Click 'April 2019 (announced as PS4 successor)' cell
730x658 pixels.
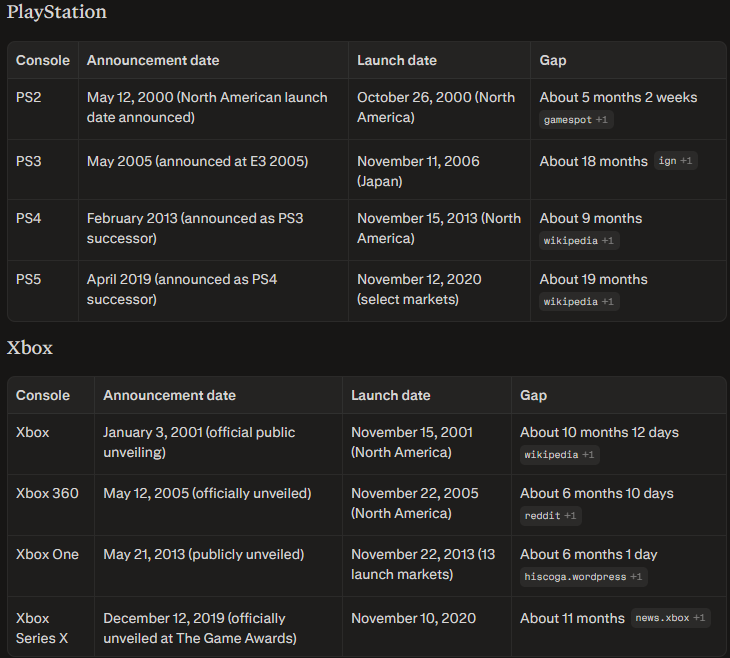pos(213,291)
